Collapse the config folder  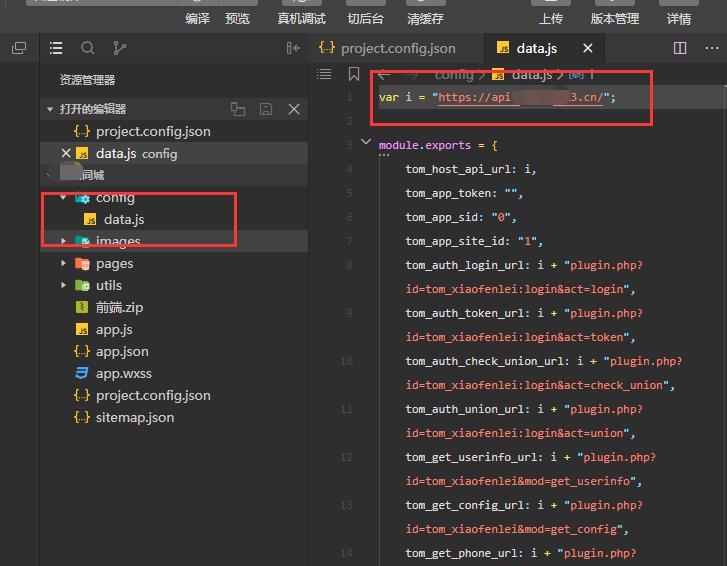(63, 198)
